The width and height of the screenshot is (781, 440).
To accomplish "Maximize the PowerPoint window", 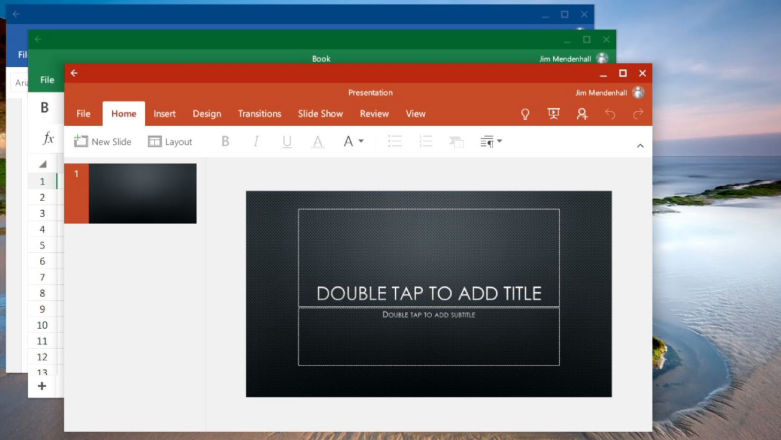I will [623, 73].
